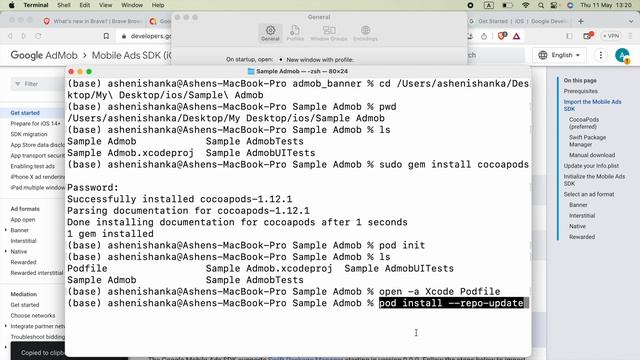Open the Apple menu
Image resolution: width=640 pixels, height=360 pixels.
(x=11, y=5)
